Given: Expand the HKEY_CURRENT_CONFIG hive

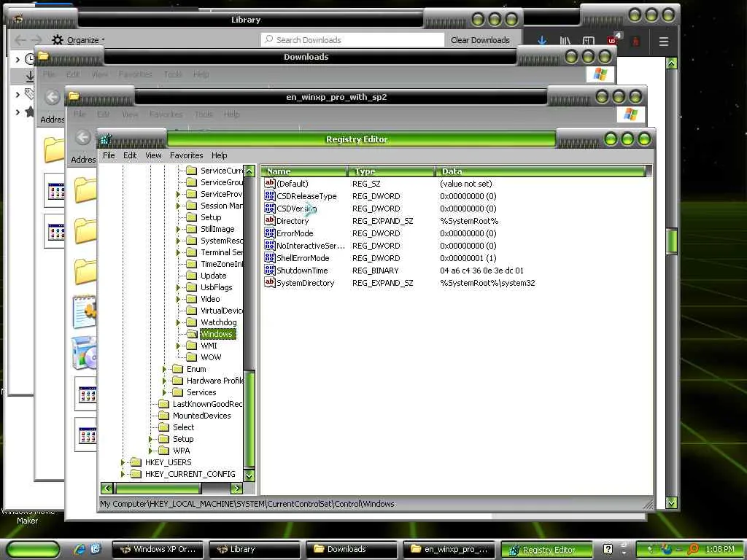Looking at the screenshot, I should coord(123,474).
